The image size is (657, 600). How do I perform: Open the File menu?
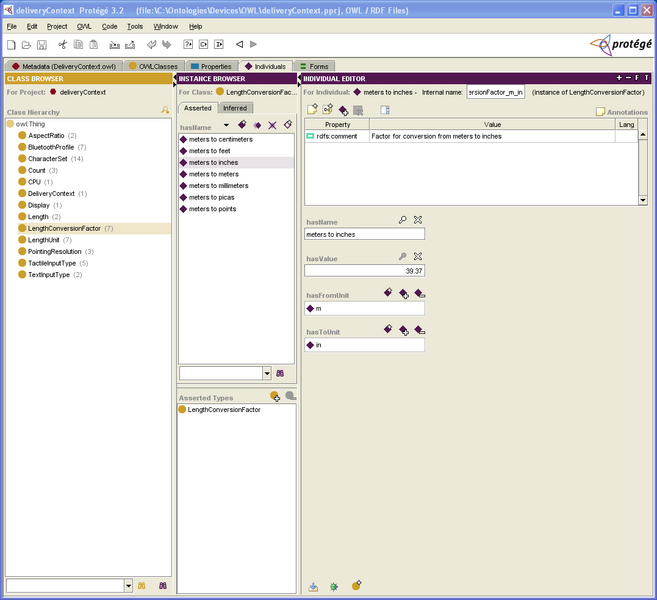[12, 26]
